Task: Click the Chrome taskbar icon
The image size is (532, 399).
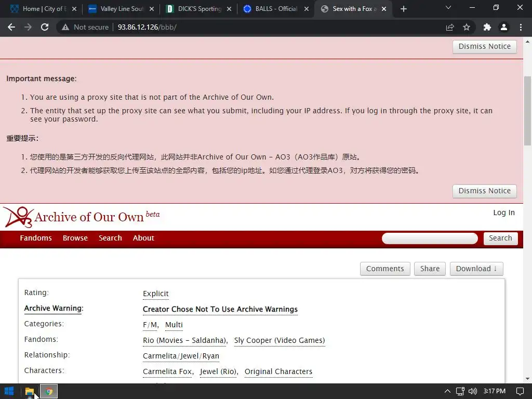Action: click(x=49, y=391)
